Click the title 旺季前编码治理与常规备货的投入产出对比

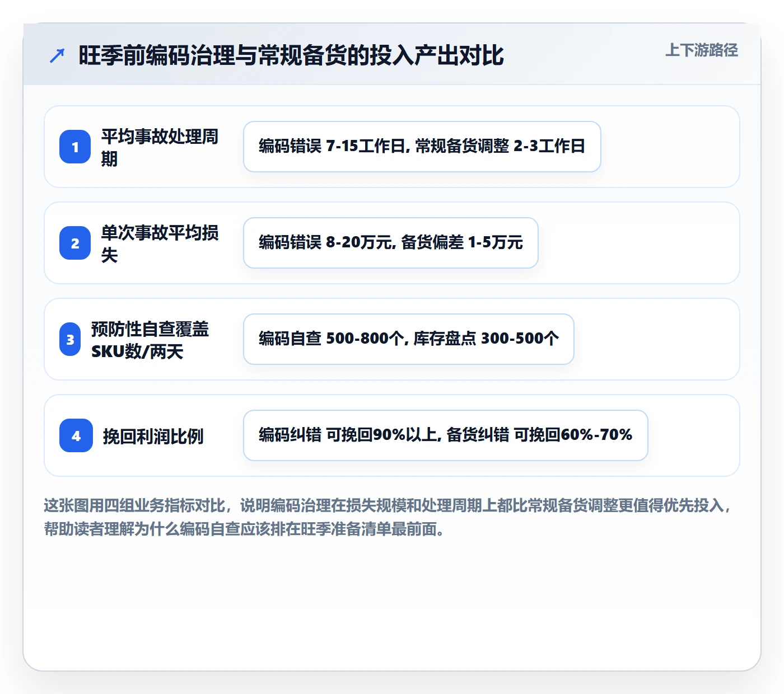click(x=291, y=55)
